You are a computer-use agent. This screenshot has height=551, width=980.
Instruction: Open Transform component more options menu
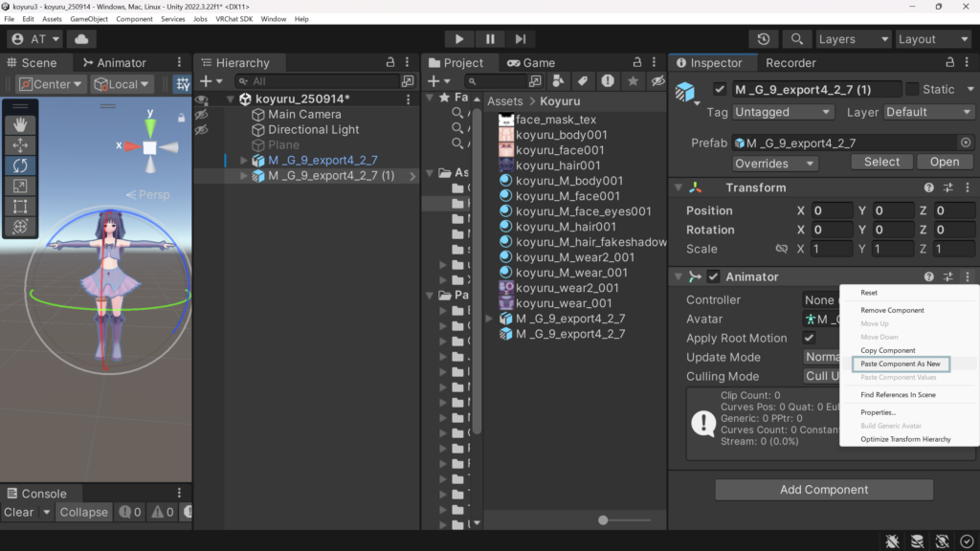click(x=968, y=187)
